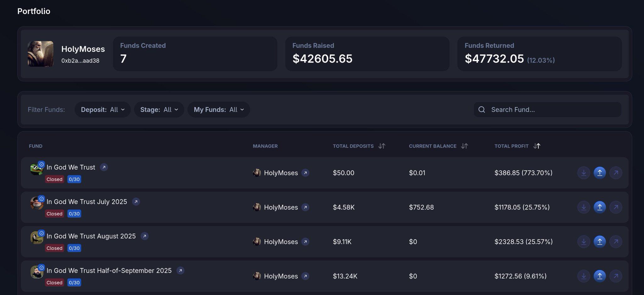This screenshot has width=644, height=295.
Task: Click HolyMoses manager name in first row
Action: (281, 173)
